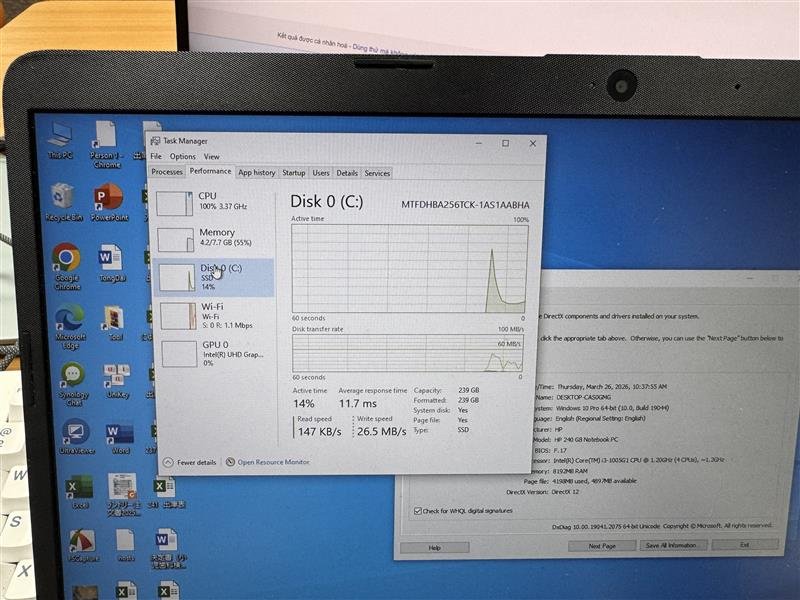This screenshot has width=800, height=600.
Task: Select the Wi-Fi performance item
Action: pyautogui.click(x=213, y=316)
